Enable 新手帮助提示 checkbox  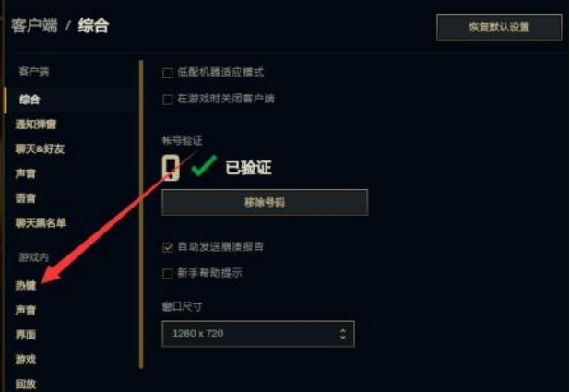(167, 273)
